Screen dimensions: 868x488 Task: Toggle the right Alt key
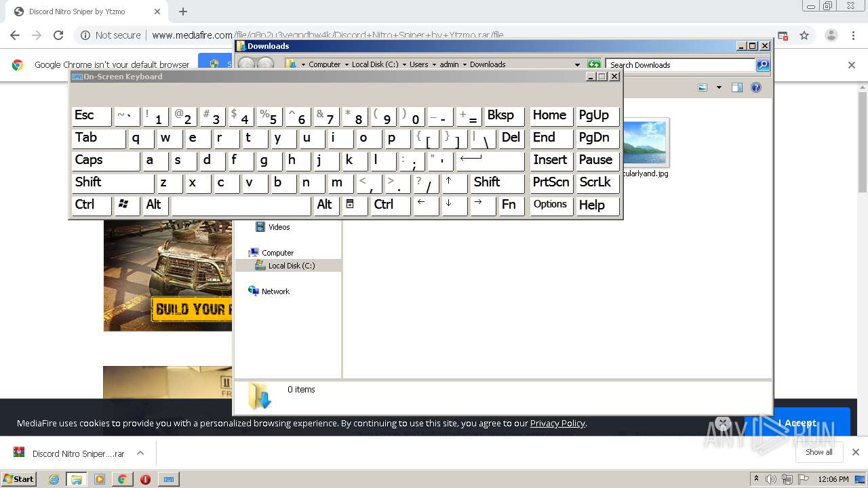326,205
